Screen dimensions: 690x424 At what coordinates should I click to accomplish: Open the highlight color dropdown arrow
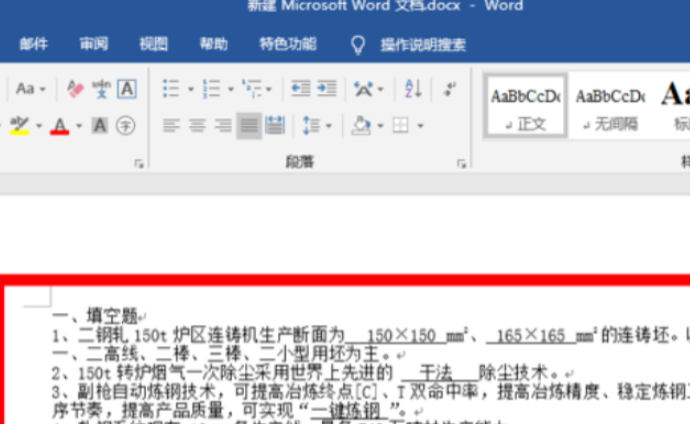pos(39,126)
